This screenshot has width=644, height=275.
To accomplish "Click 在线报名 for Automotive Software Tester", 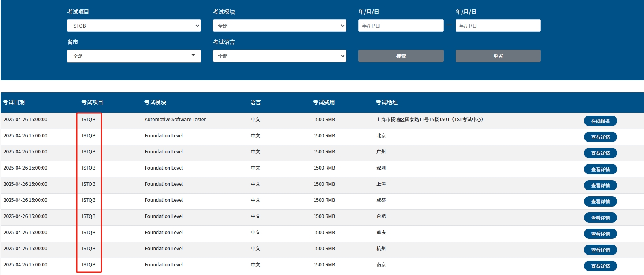I will pos(600,121).
